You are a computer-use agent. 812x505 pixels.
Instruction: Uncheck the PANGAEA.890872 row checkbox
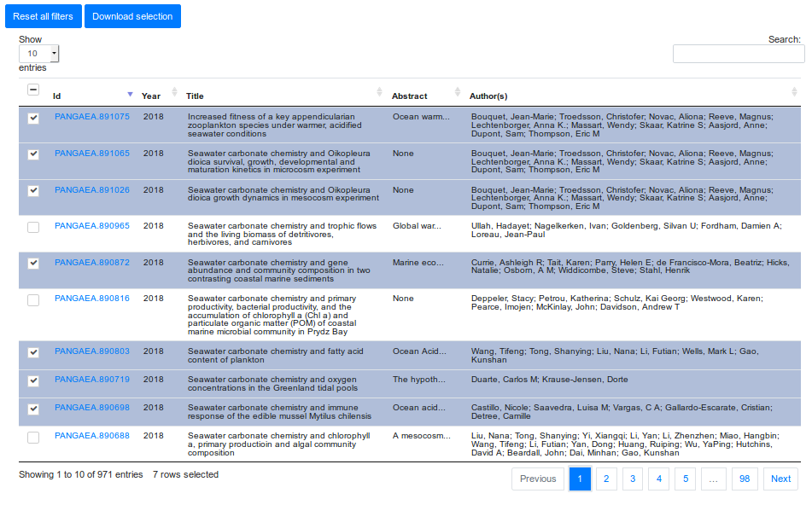click(33, 264)
